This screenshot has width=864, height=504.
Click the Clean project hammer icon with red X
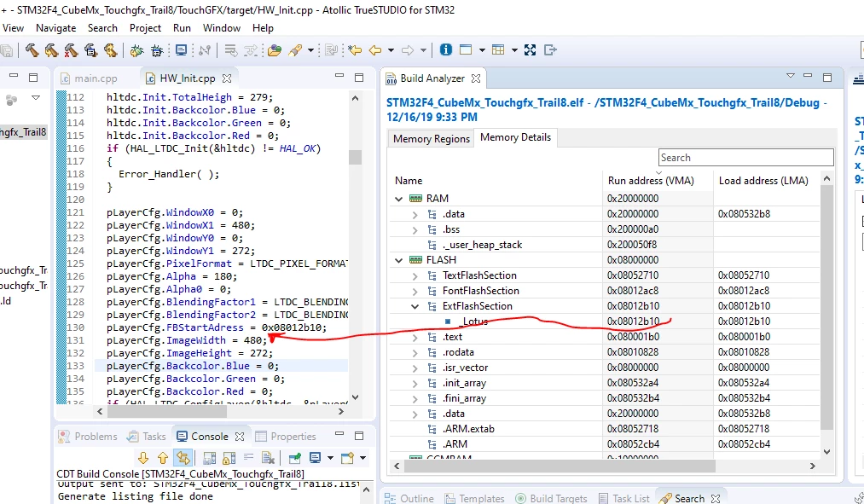(x=71, y=50)
